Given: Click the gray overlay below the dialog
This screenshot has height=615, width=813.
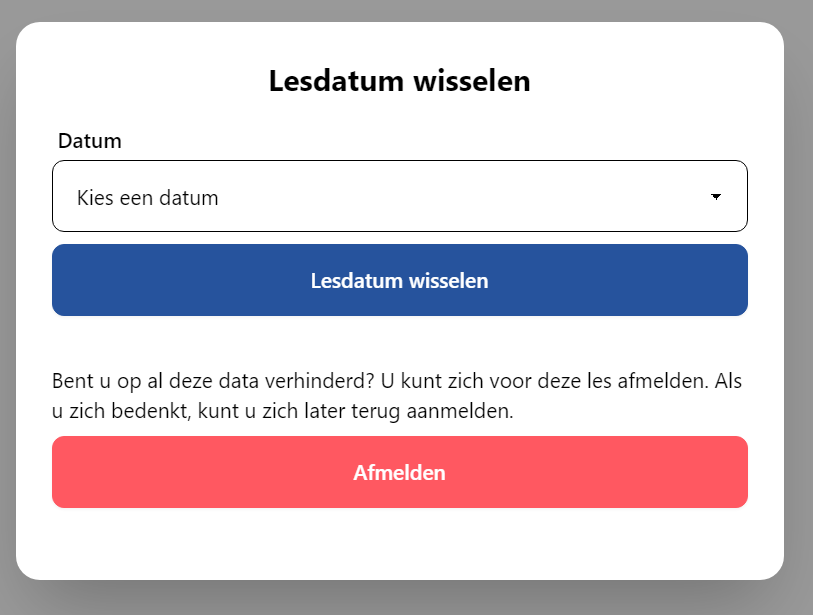Looking at the screenshot, I should 400,599.
